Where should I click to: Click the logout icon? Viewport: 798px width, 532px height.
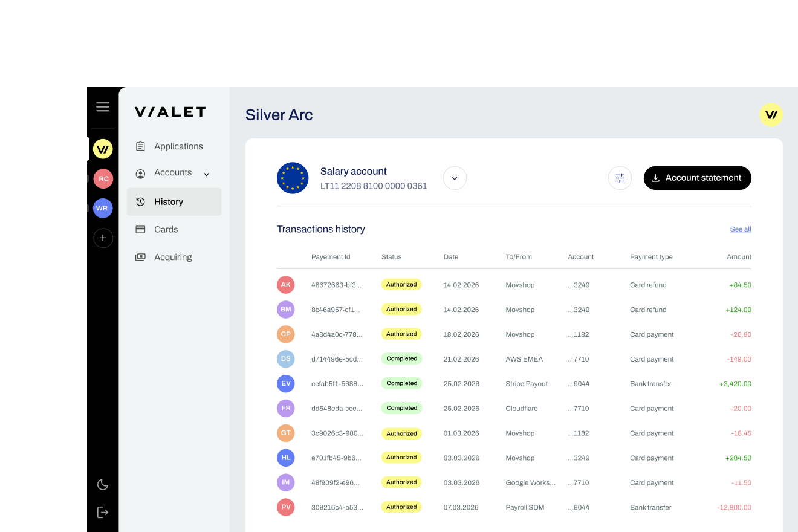pos(103,512)
